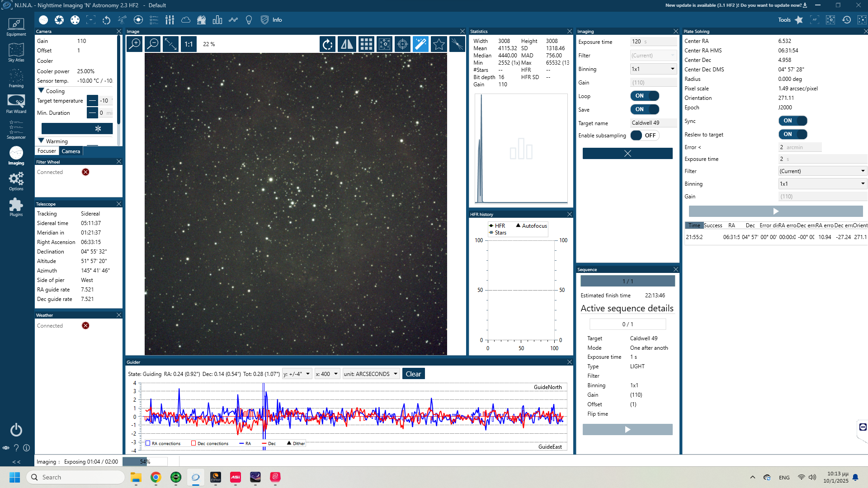Click the zoom in magnifier in Image panel

pos(135,44)
